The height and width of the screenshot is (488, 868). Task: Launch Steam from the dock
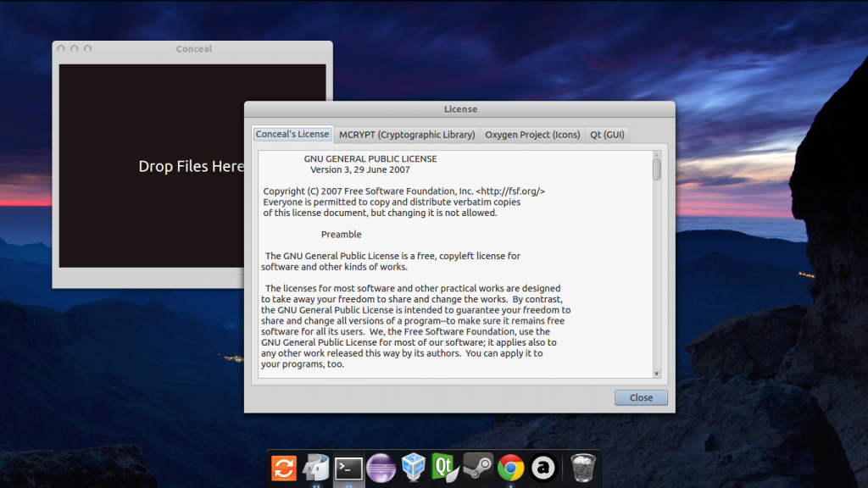tap(478, 467)
